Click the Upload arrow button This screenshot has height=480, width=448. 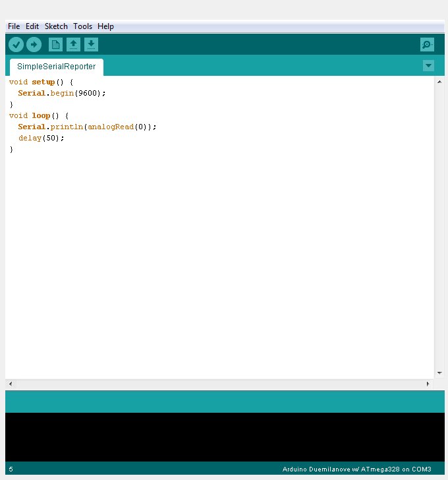coord(34,45)
